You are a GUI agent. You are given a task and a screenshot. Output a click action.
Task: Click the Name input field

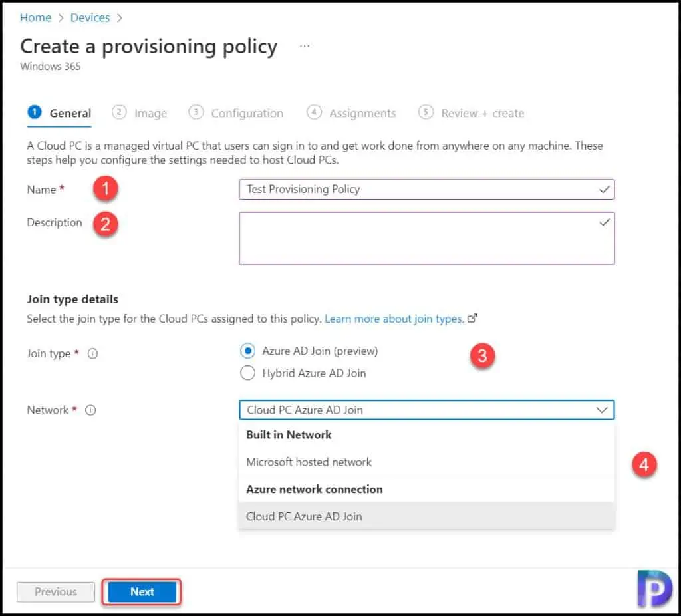[426, 190]
